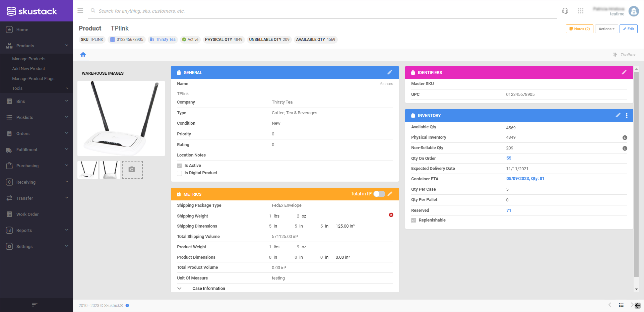Open the Reserved 71 link
The image size is (644, 312).
509,210
